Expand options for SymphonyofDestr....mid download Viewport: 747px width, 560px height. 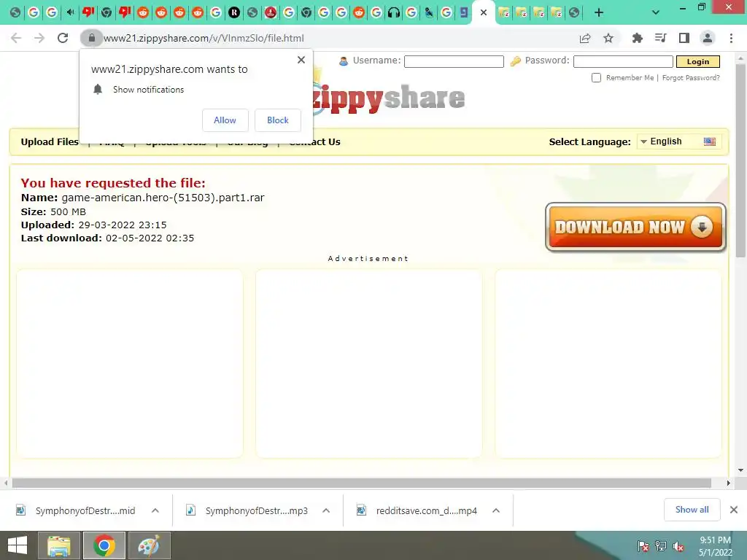tap(155, 510)
